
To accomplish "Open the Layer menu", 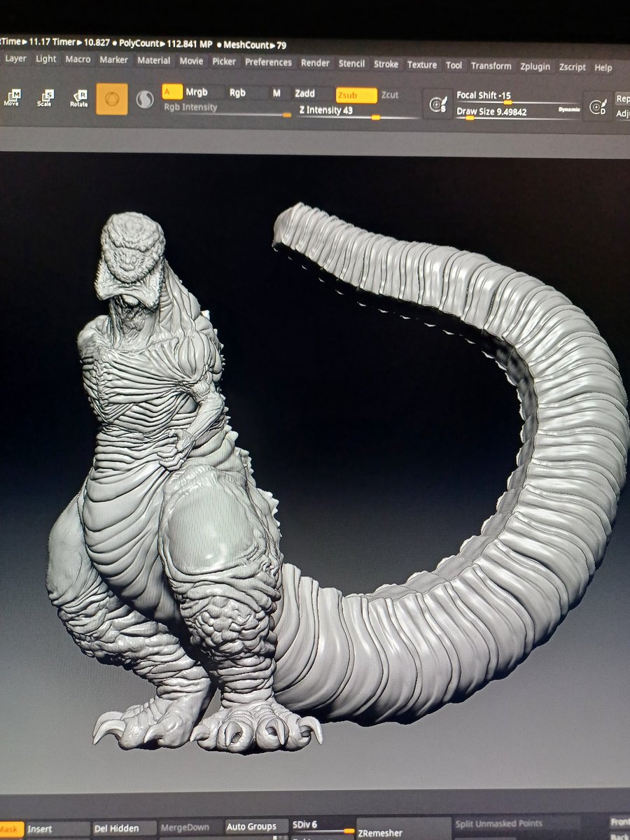I will (x=15, y=59).
